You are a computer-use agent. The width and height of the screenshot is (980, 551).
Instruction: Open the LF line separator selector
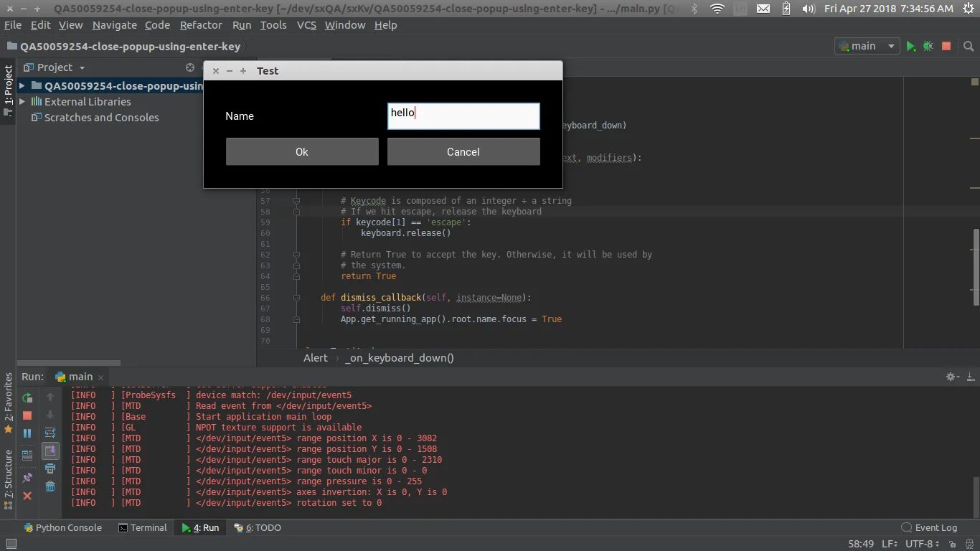(x=890, y=544)
